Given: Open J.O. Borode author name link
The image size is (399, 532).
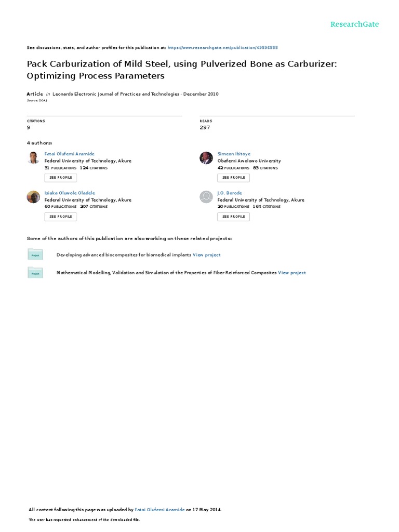Looking at the screenshot, I should coord(230,193).
